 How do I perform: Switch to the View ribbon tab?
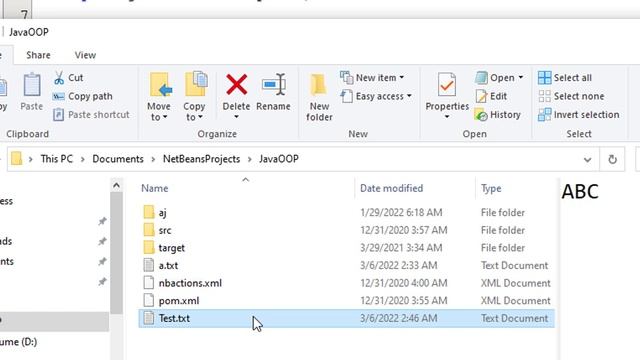85,55
